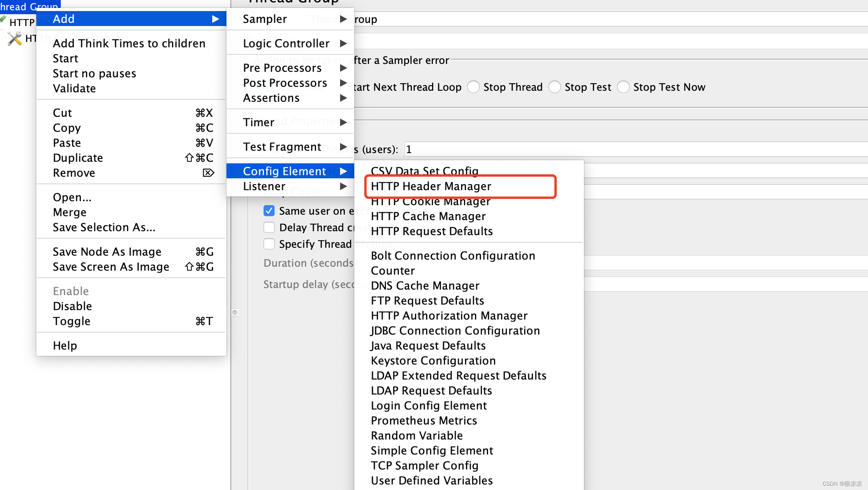This screenshot has height=490, width=868.
Task: Expand the Timer submenu
Action: pyautogui.click(x=290, y=122)
